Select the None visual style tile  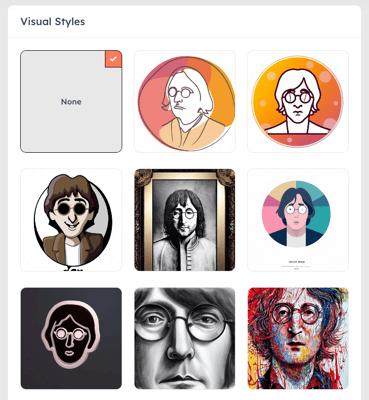tap(71, 102)
